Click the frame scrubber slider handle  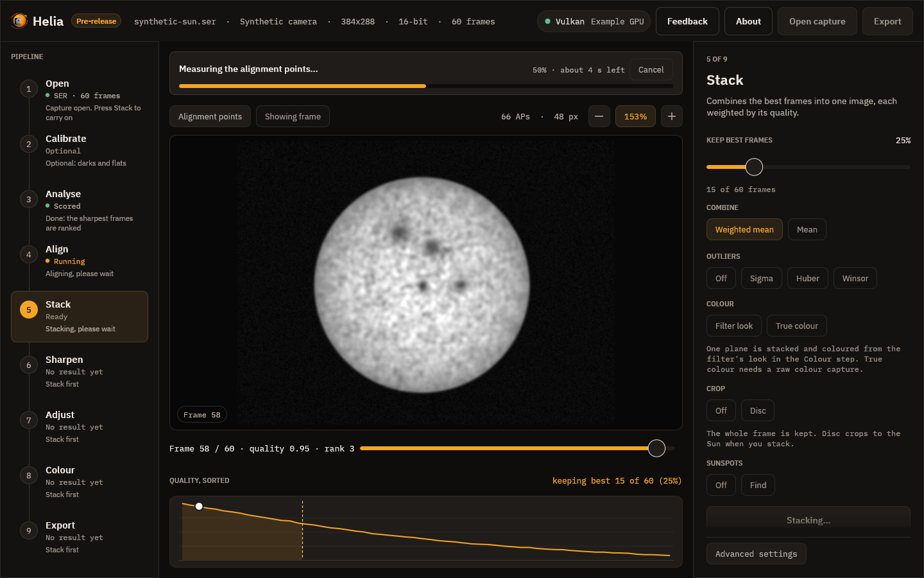point(656,448)
